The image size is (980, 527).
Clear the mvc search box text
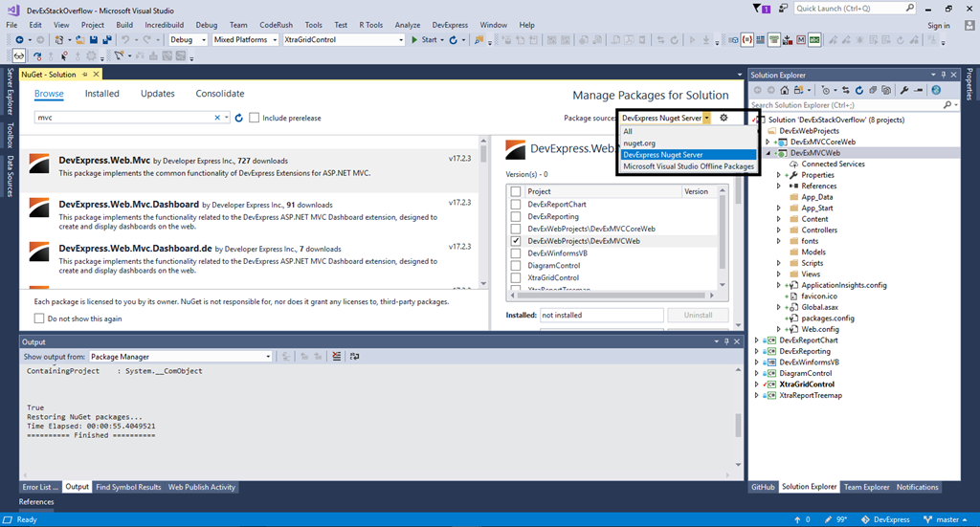[x=217, y=118]
